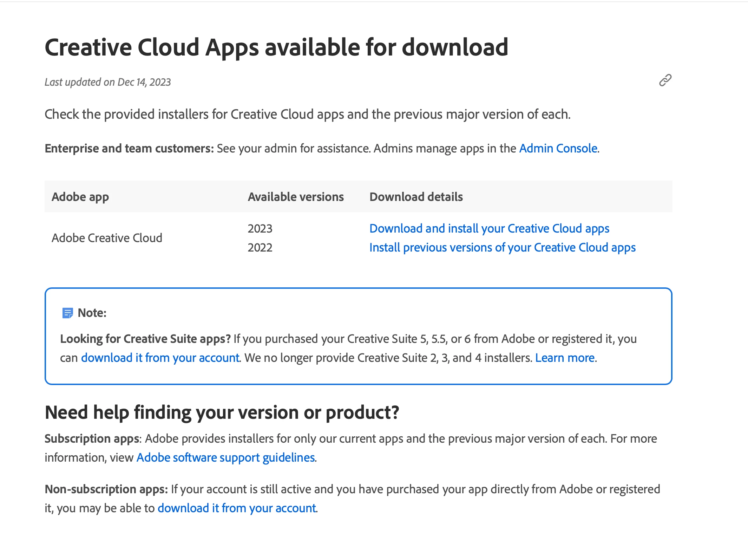This screenshot has width=748, height=560.
Task: Open Adobe software support guidelines link
Action: 225,457
